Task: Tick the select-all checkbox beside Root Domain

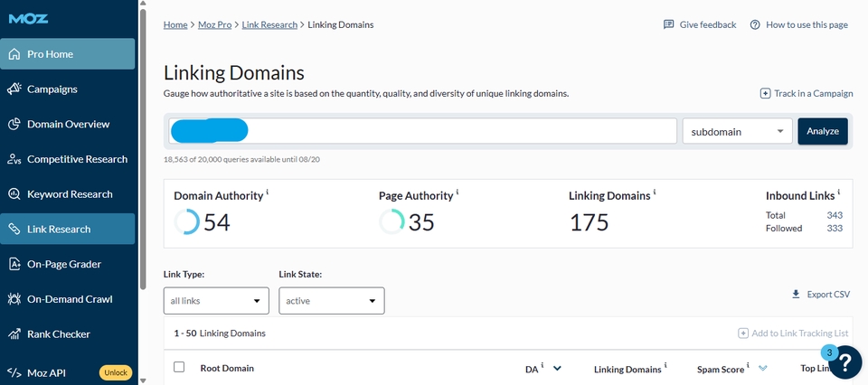Action: coord(179,367)
